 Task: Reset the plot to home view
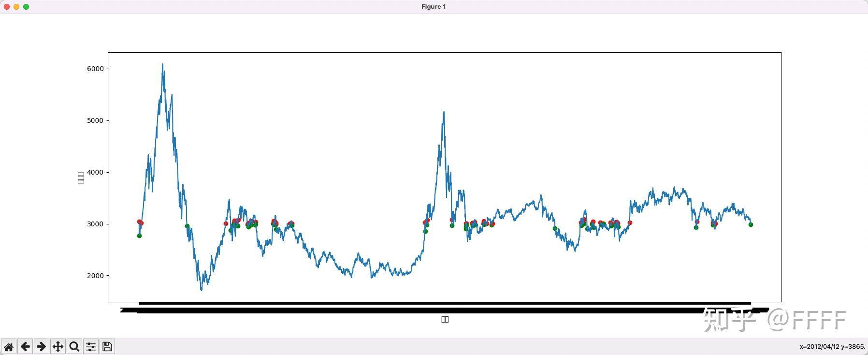click(x=9, y=346)
